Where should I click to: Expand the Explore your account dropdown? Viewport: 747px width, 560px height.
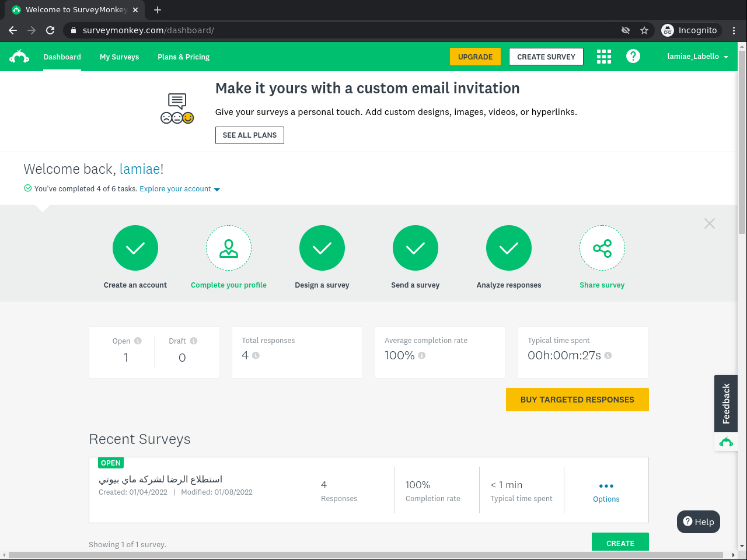pyautogui.click(x=180, y=189)
